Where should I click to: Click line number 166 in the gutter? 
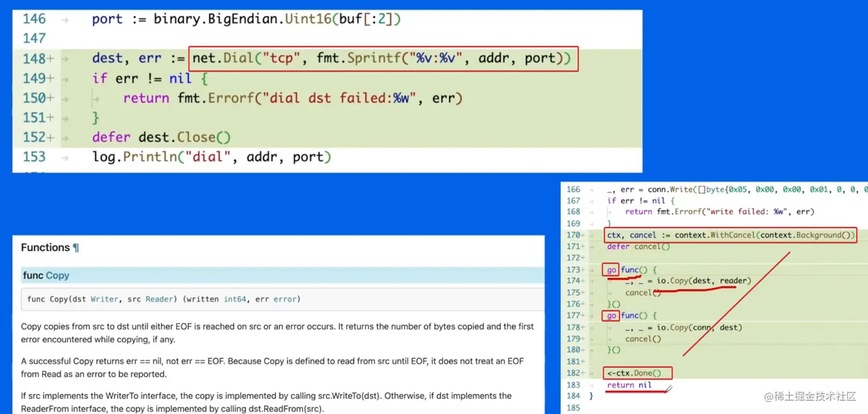573,189
